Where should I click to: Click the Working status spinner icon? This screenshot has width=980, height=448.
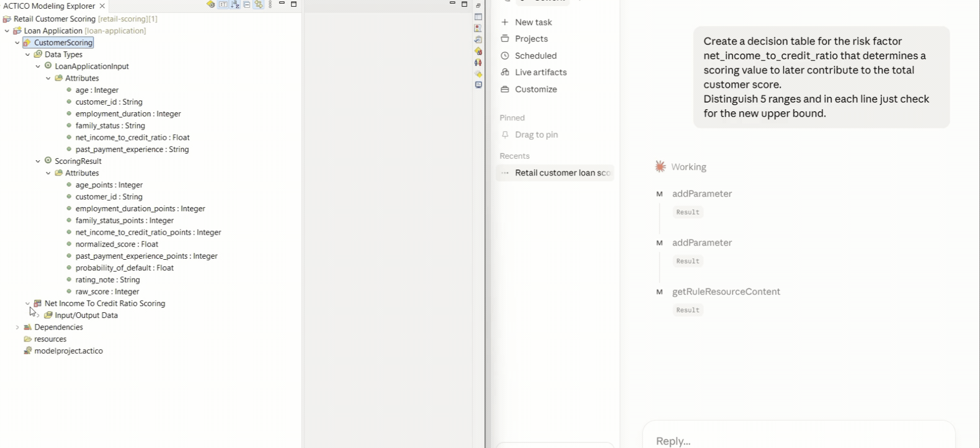pos(660,166)
